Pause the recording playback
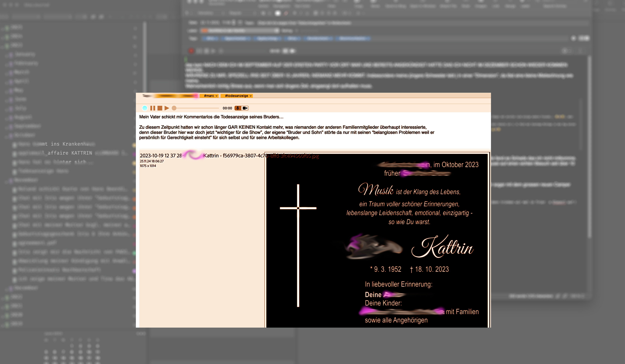Viewport: 625px width, 364px height. click(153, 108)
